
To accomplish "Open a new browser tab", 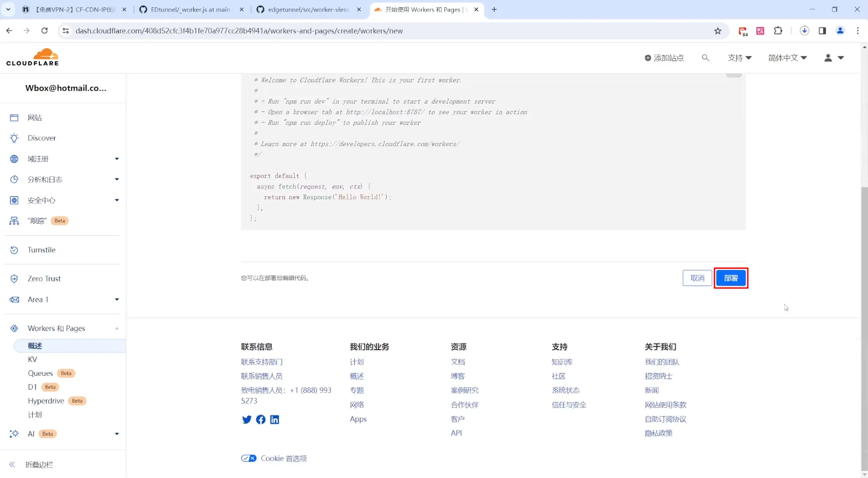I will (x=494, y=10).
